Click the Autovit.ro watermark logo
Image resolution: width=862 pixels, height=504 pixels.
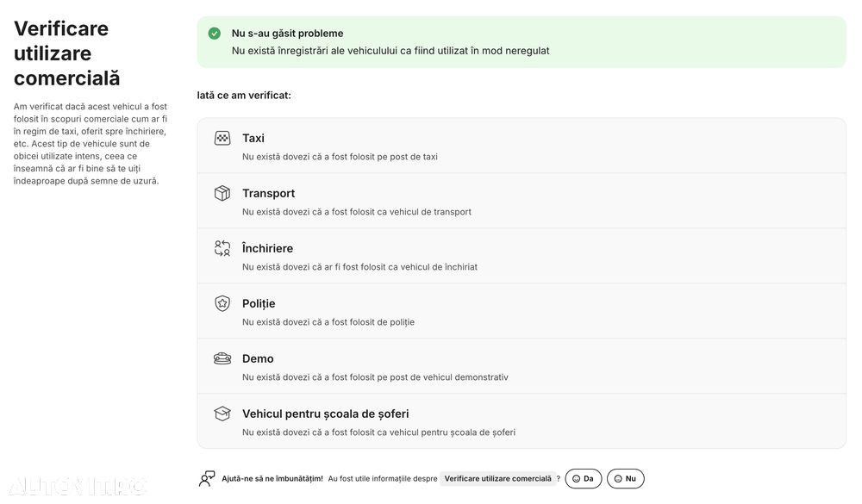(x=77, y=487)
